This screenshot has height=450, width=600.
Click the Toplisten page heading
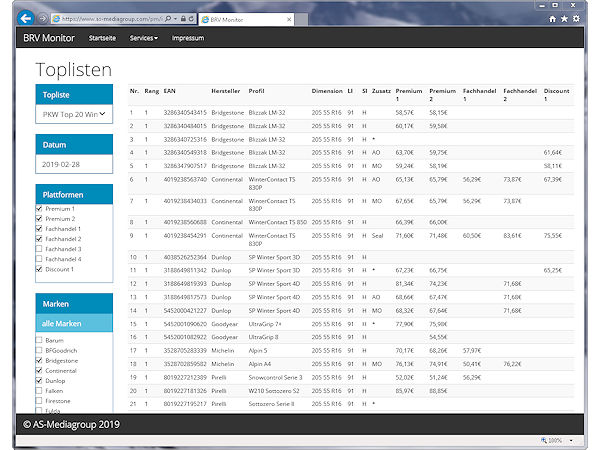click(x=74, y=70)
